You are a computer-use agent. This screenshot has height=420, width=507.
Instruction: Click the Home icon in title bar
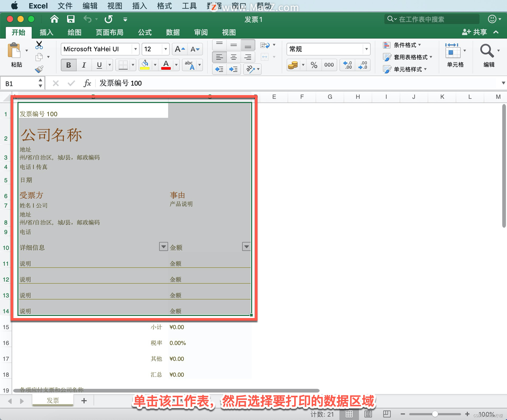click(54, 19)
